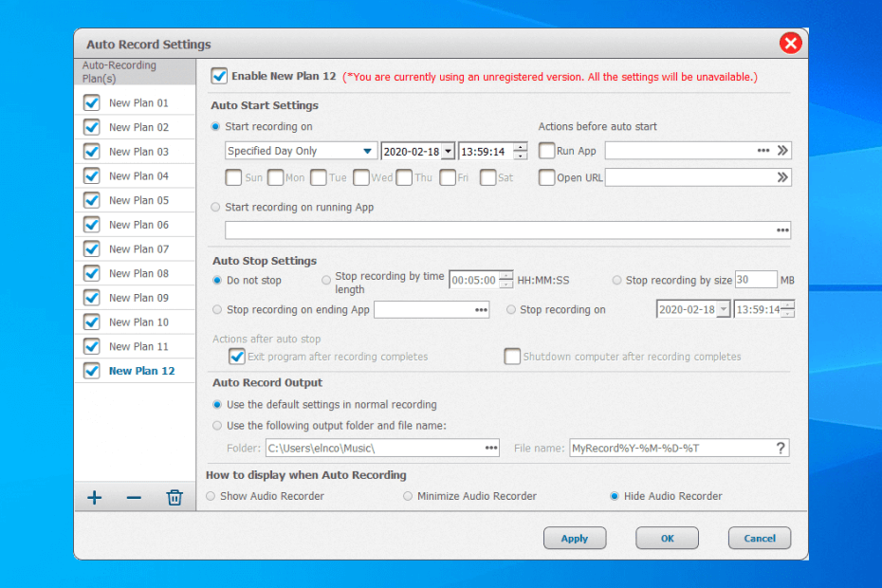Screen dimensions: 882x588
Task: Select Minimize Audio Recorder option
Action: click(x=407, y=496)
